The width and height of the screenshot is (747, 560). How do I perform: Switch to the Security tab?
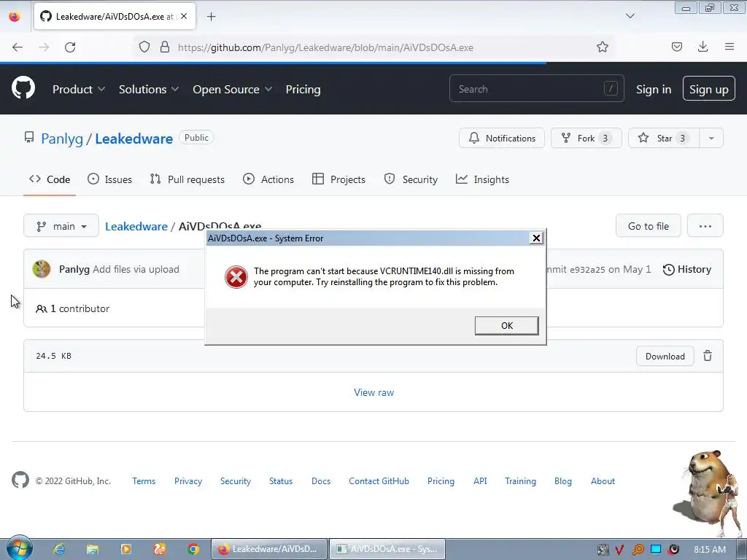click(x=411, y=179)
